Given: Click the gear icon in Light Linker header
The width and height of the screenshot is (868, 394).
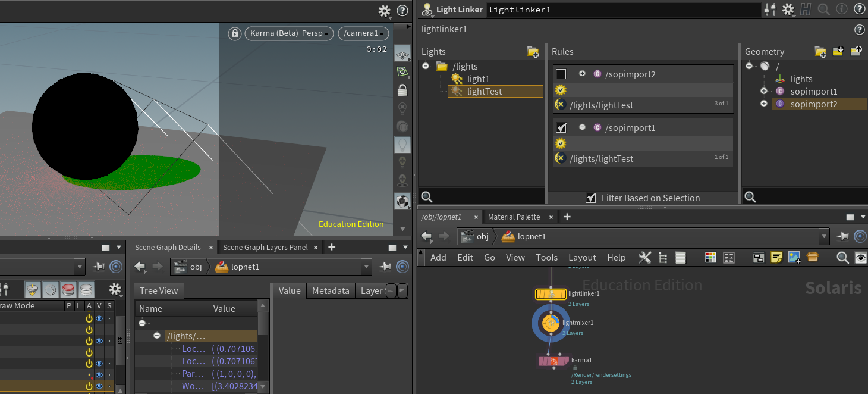Looking at the screenshot, I should pyautogui.click(x=788, y=10).
